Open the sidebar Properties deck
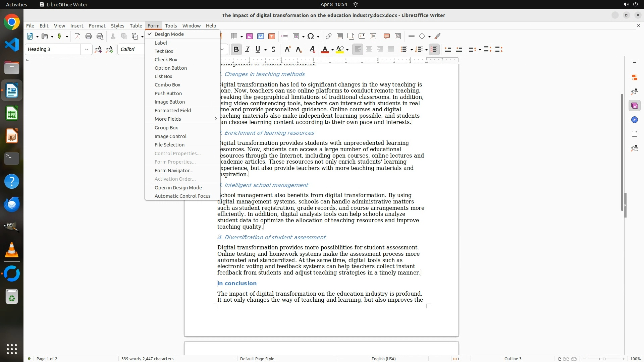644x362 pixels. [634, 77]
